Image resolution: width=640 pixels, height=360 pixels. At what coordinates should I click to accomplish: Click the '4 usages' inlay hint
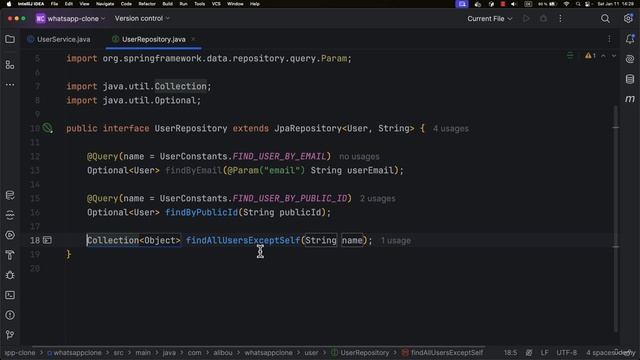pos(451,129)
